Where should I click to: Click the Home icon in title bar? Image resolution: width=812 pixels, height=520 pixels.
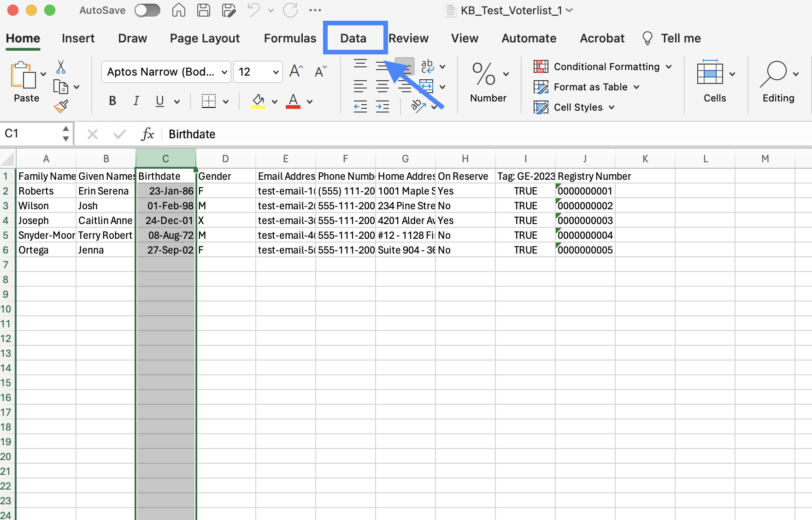(179, 10)
